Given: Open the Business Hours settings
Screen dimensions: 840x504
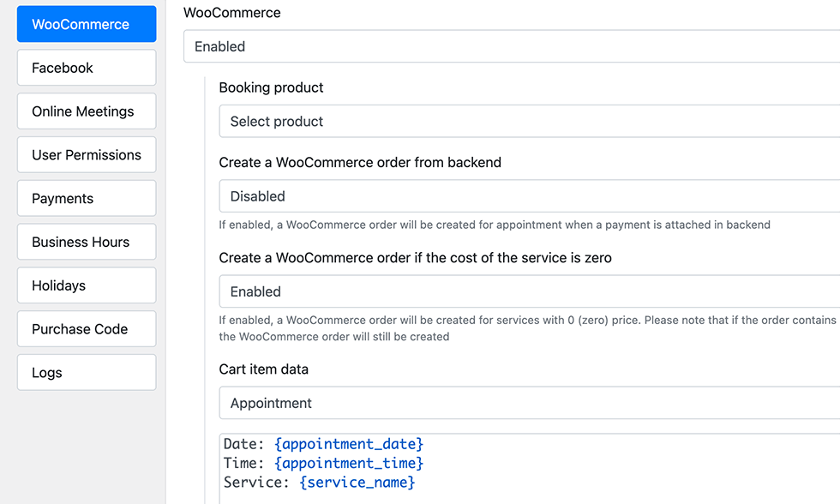Looking at the screenshot, I should click(x=86, y=242).
